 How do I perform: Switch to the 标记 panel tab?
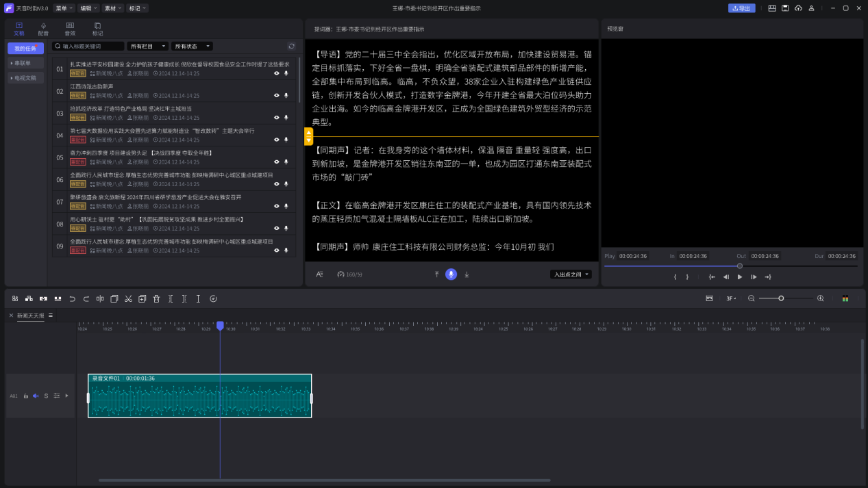click(x=98, y=29)
